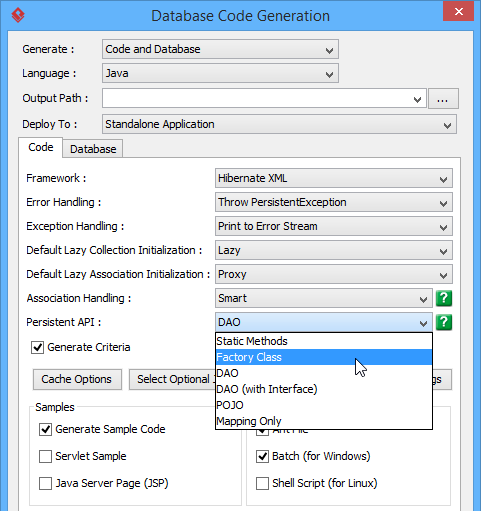Choose Factory Class option
Screen dimensions: 481x511
pyautogui.click(x=324, y=357)
